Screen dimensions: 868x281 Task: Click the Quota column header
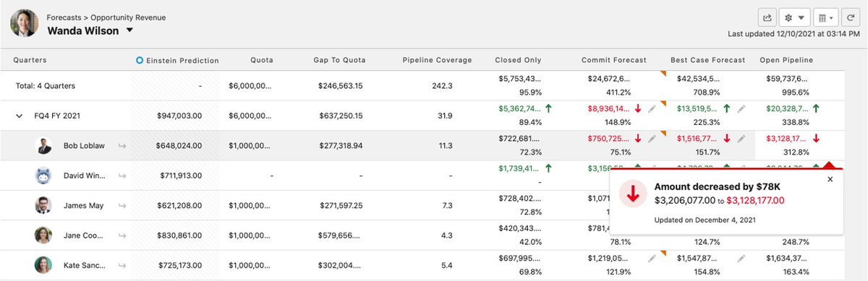point(262,60)
